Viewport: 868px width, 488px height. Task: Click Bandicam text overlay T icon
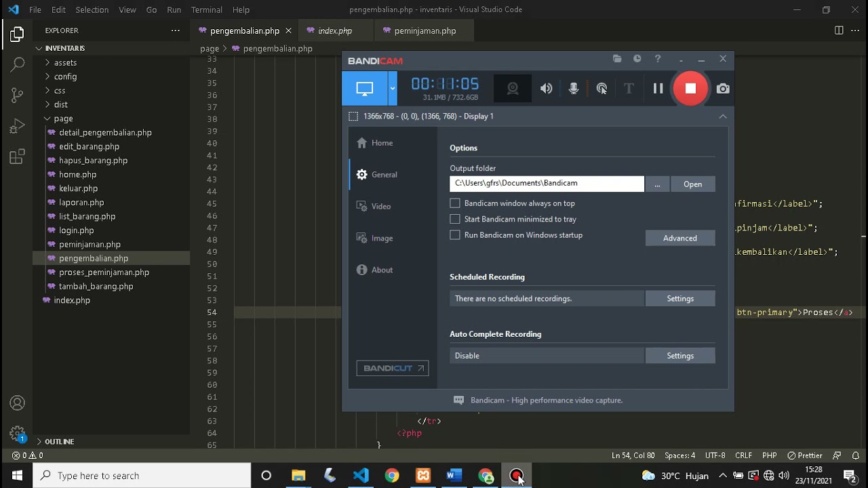[x=629, y=89]
